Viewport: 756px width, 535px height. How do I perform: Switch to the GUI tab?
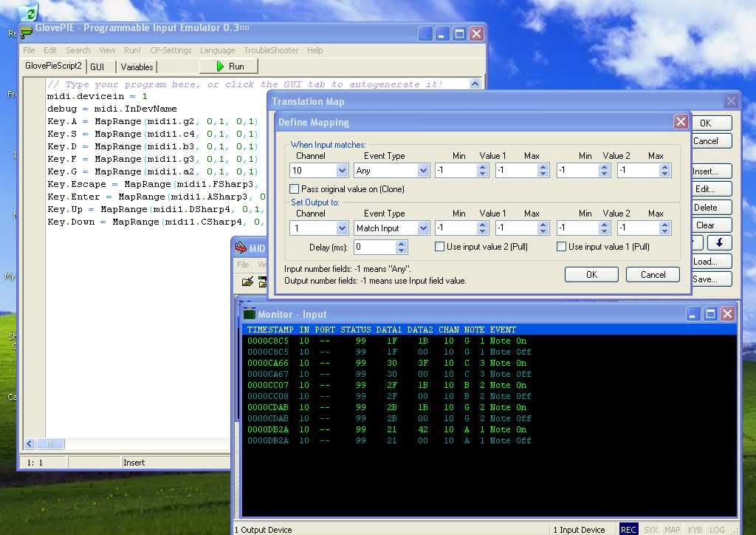point(97,67)
